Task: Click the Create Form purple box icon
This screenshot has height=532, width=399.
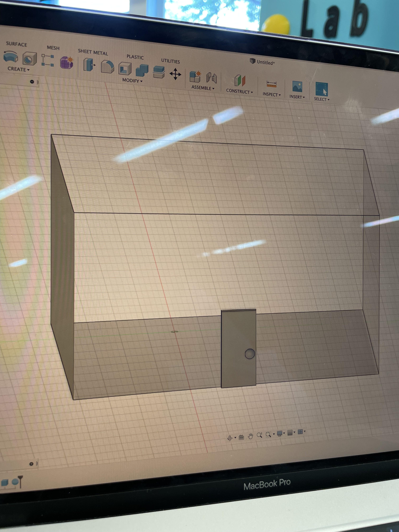Action: 67,63
